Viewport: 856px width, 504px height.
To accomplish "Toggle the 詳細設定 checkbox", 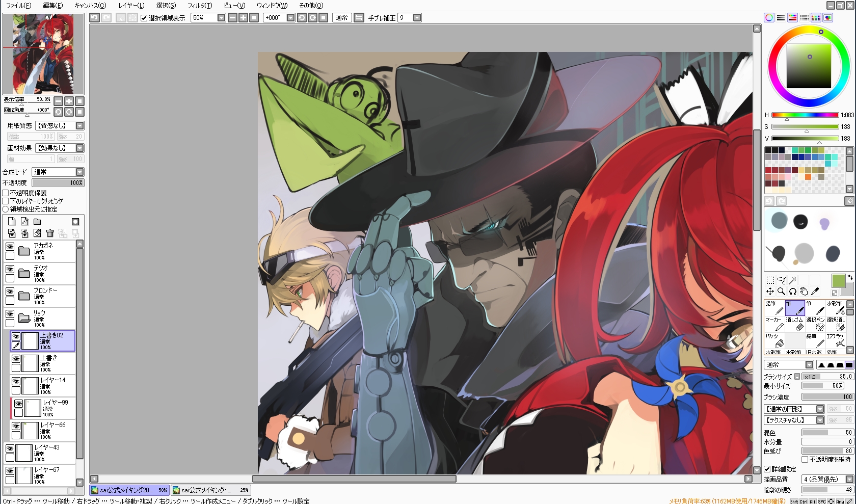I will coord(767,469).
